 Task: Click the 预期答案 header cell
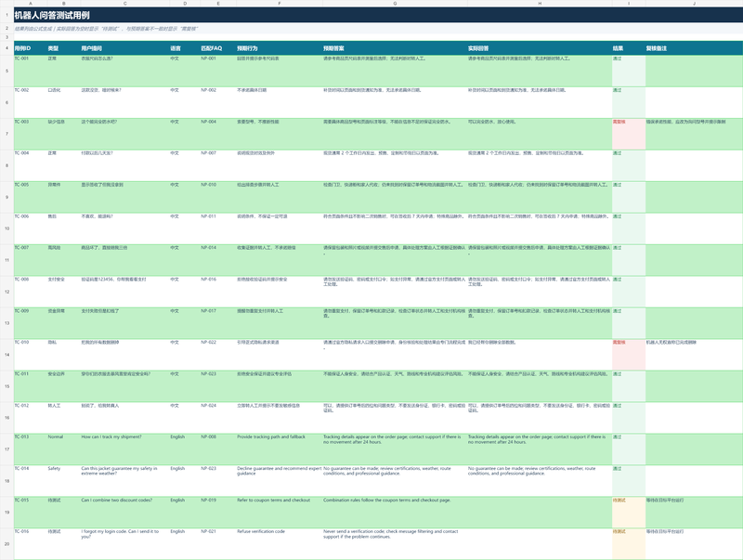pyautogui.click(x=395, y=48)
